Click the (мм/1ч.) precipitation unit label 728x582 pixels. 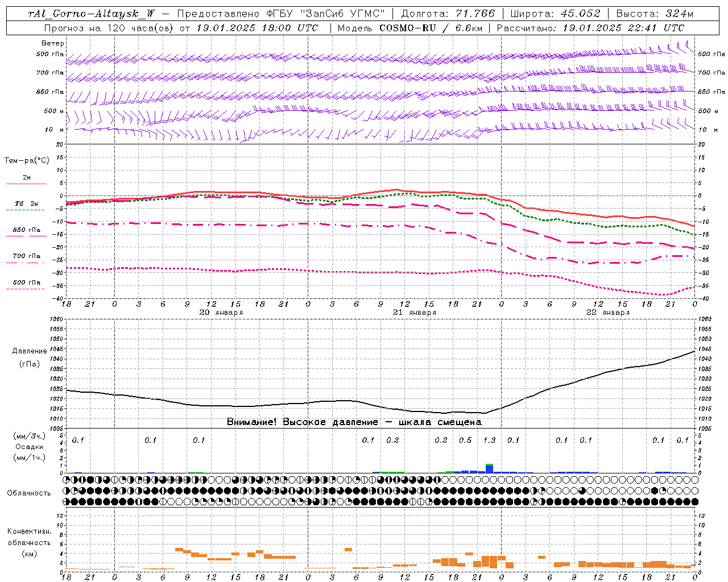tap(28, 458)
